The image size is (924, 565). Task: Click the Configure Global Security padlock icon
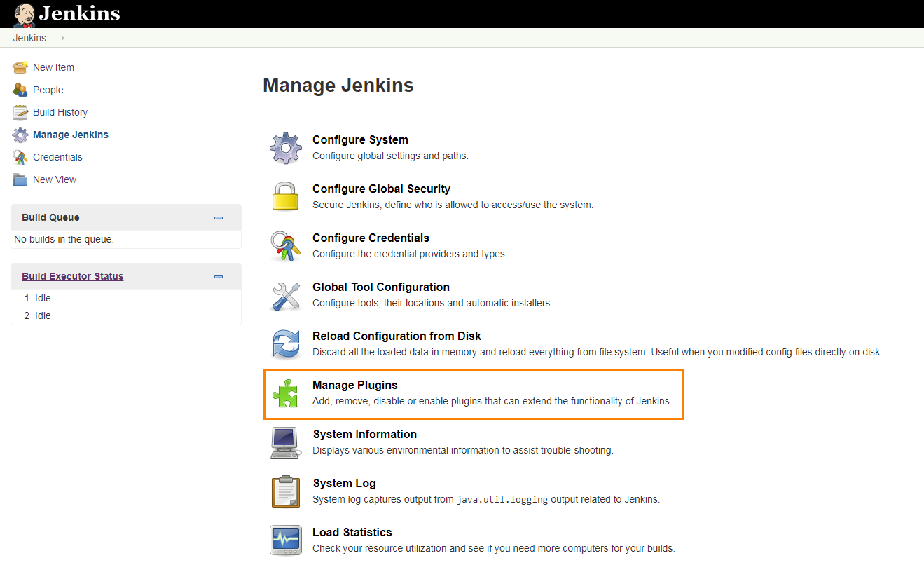point(285,196)
